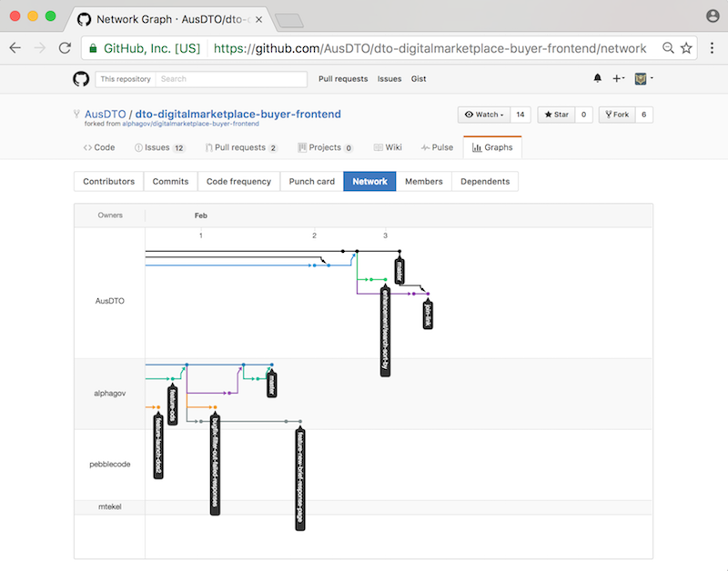Open Issues in top navigation
Viewport: 728px width, 571px height.
coord(389,79)
